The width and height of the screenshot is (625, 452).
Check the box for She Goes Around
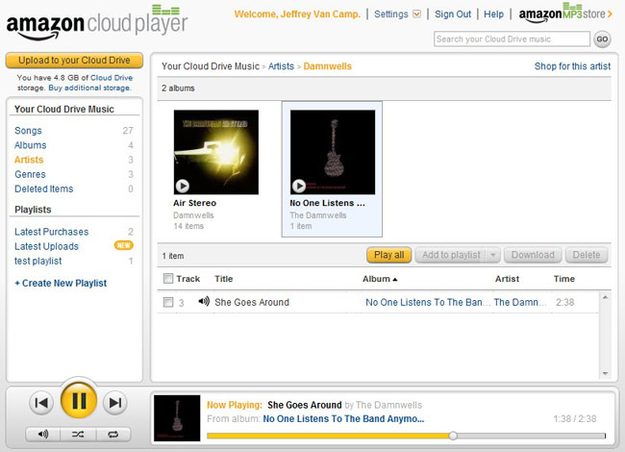(168, 302)
